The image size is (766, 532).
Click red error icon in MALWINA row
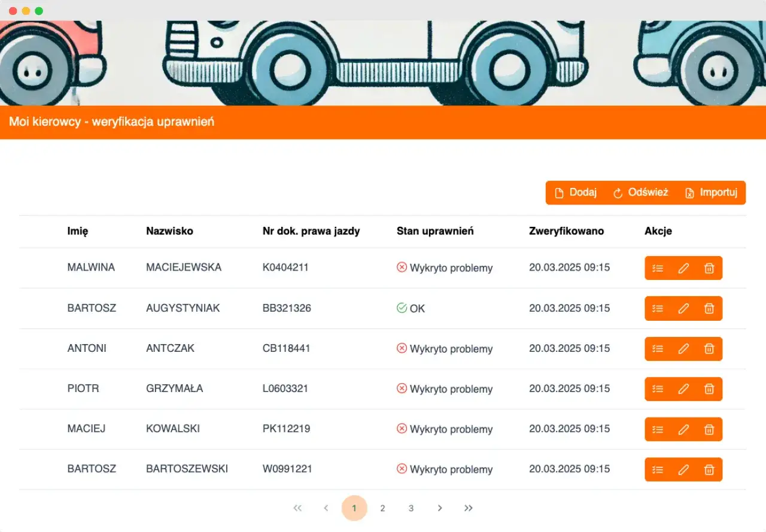coord(402,267)
